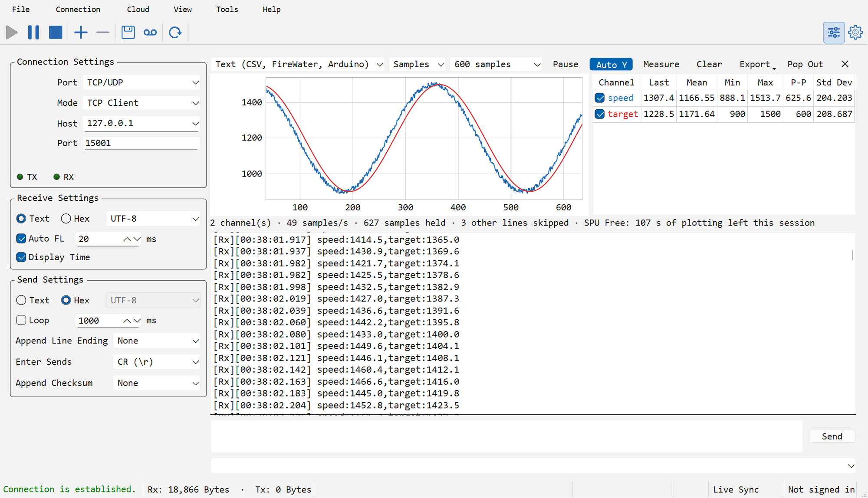Toggle the Auto Y button
Image resolution: width=868 pixels, height=498 pixels.
coord(611,64)
